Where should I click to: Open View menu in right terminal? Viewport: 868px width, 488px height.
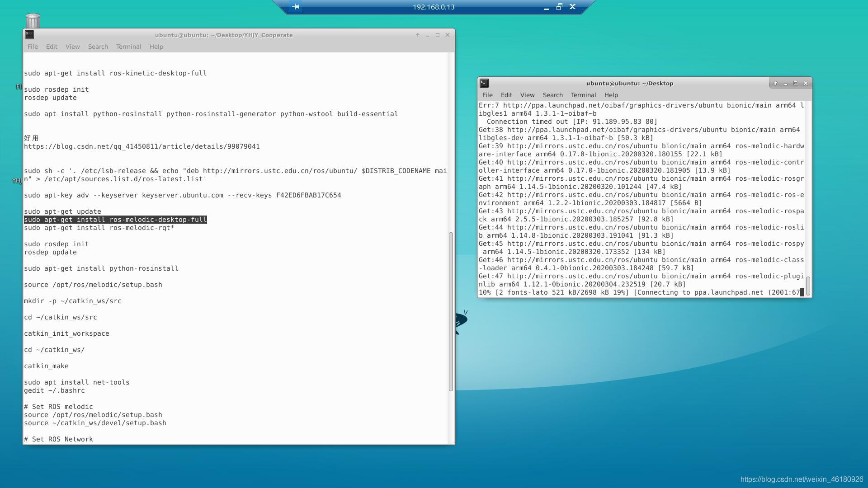click(527, 95)
